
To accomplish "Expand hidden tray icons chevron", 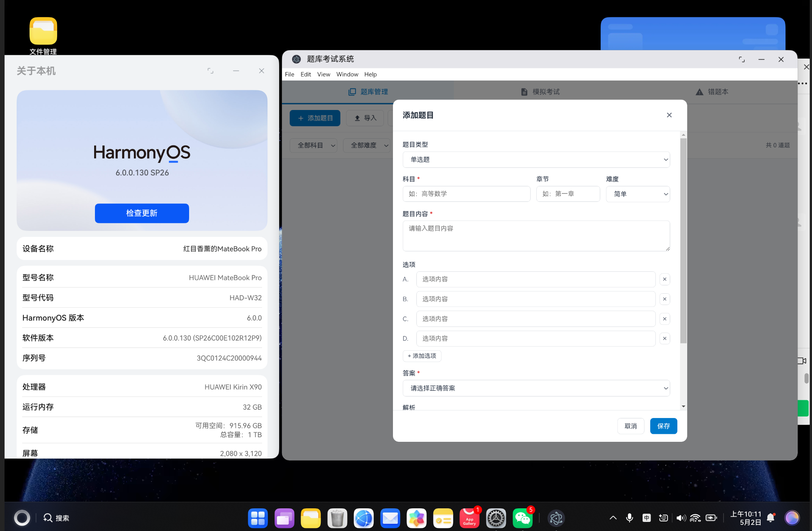I will pos(613,518).
